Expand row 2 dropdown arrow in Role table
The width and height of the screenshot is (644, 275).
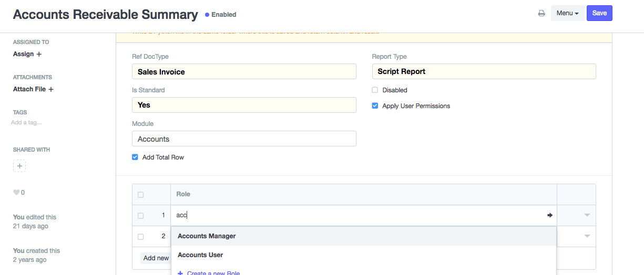pyautogui.click(x=587, y=236)
